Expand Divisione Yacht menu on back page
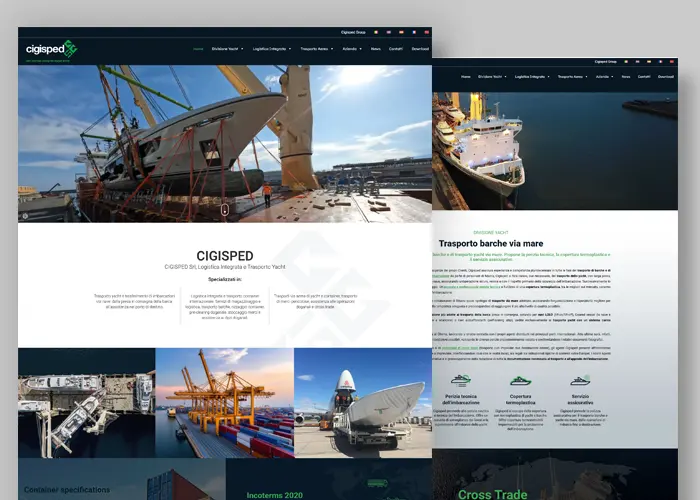Image resolution: width=700 pixels, height=500 pixels. [492, 76]
